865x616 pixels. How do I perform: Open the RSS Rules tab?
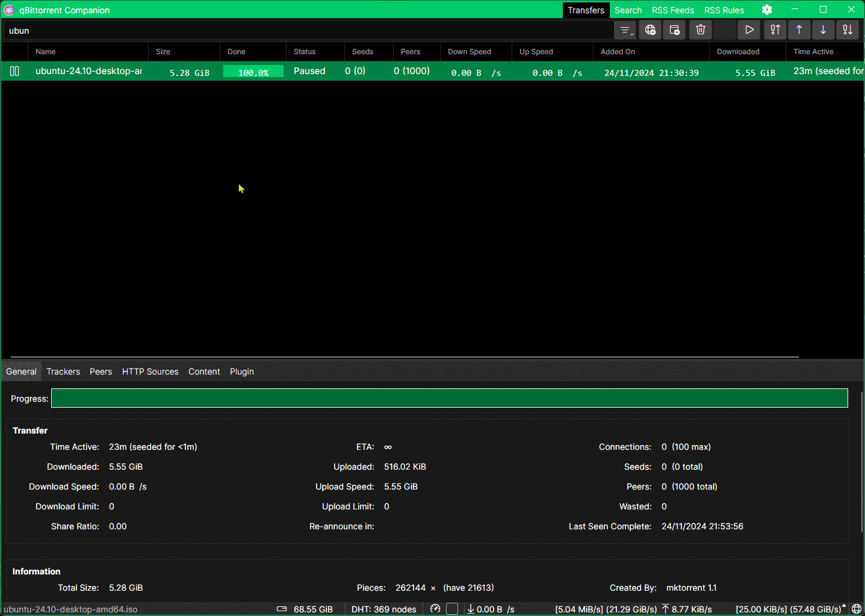[x=724, y=10]
